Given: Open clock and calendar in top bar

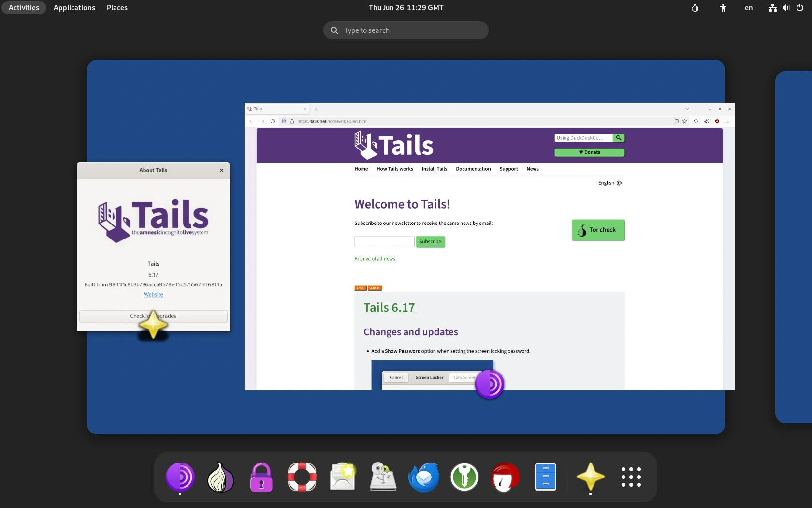Looking at the screenshot, I should pos(406,8).
